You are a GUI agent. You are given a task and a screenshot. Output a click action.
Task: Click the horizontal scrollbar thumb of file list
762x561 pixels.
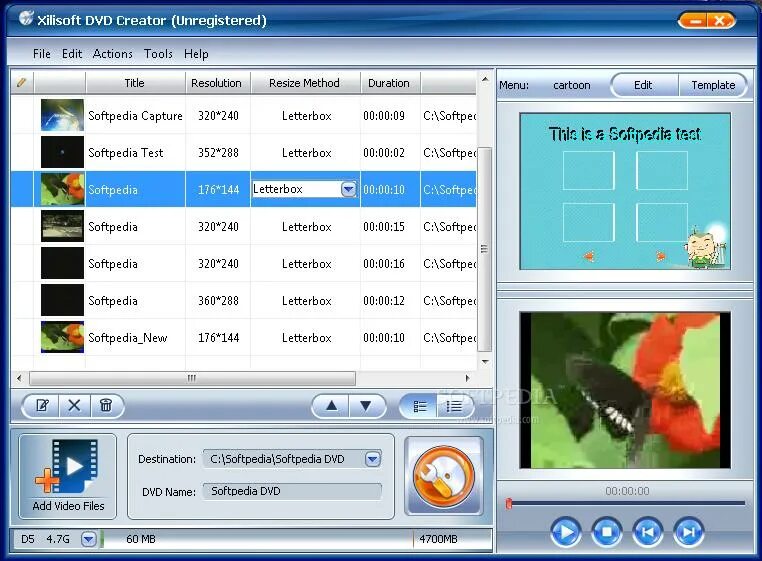tap(192, 378)
